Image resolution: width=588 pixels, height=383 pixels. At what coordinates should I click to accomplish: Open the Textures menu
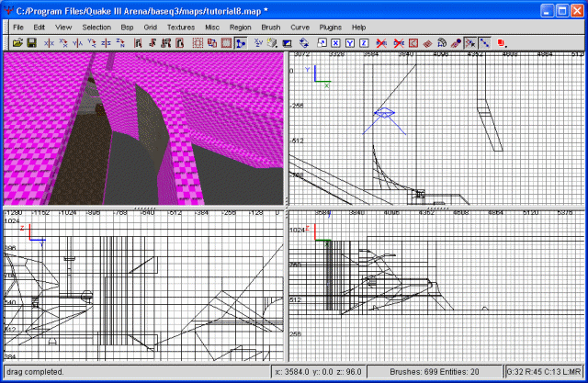tap(181, 28)
